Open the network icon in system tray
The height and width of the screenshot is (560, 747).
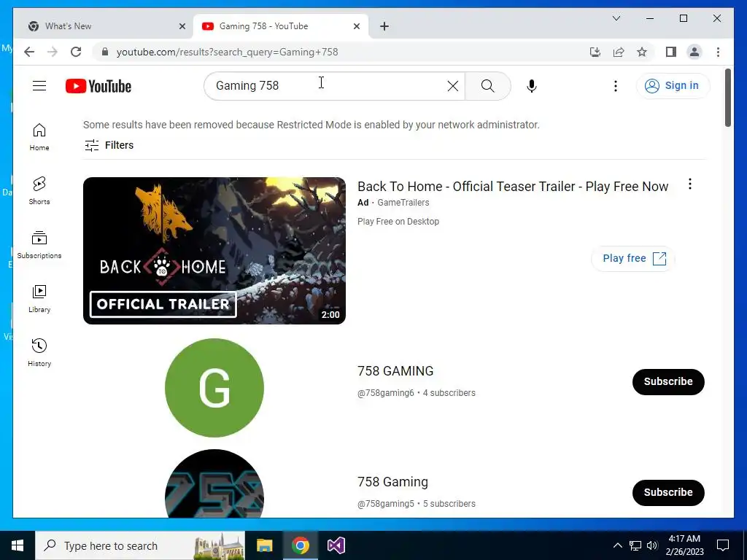[635, 545]
